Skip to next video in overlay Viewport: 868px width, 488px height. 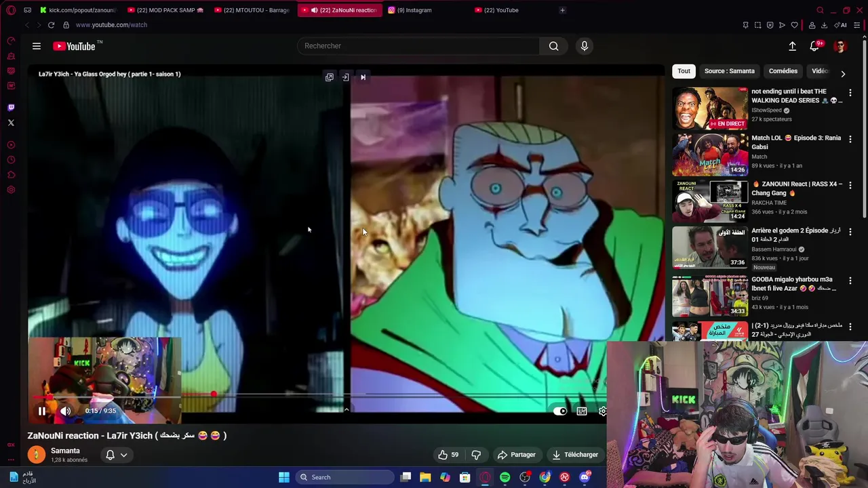pyautogui.click(x=363, y=77)
